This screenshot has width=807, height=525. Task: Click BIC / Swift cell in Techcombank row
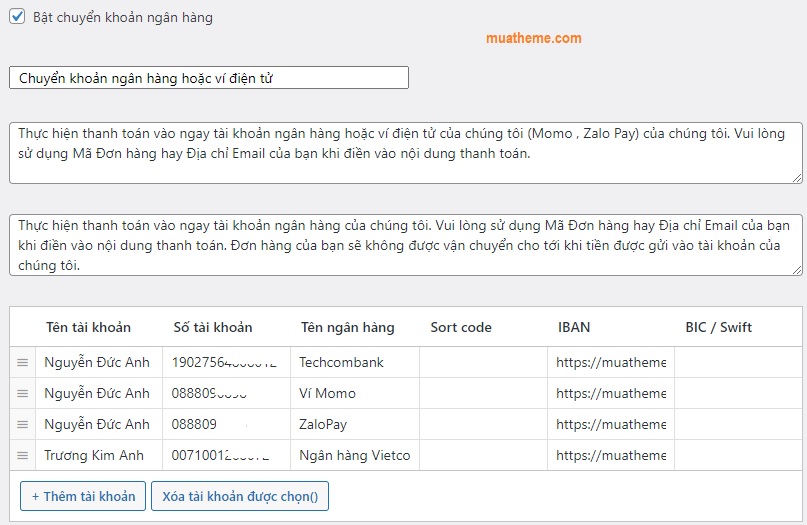tap(737, 363)
